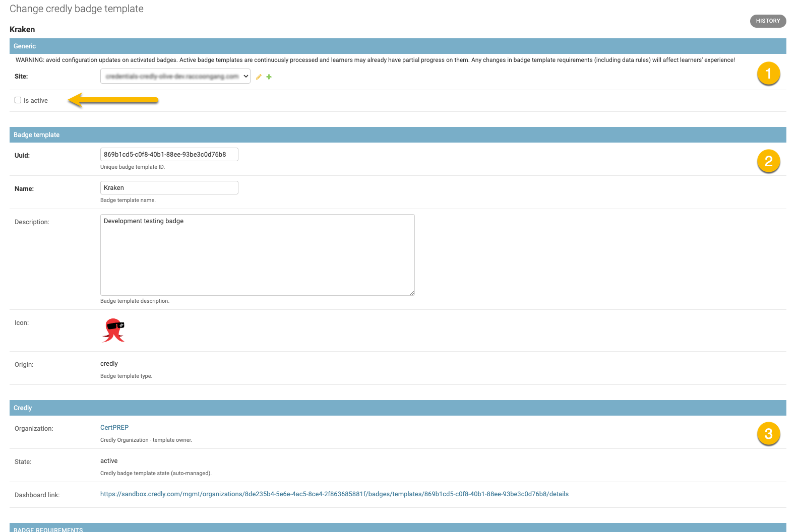Click into the Name field containing Kraken

tap(169, 188)
